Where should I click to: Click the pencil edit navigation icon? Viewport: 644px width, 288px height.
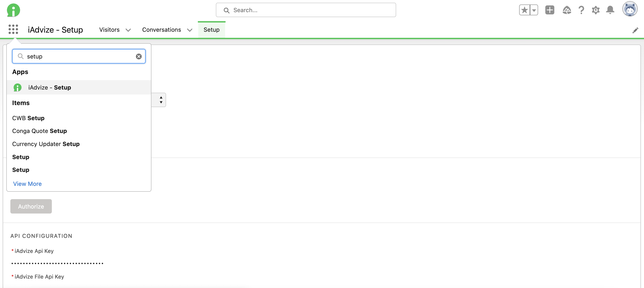pos(635,30)
